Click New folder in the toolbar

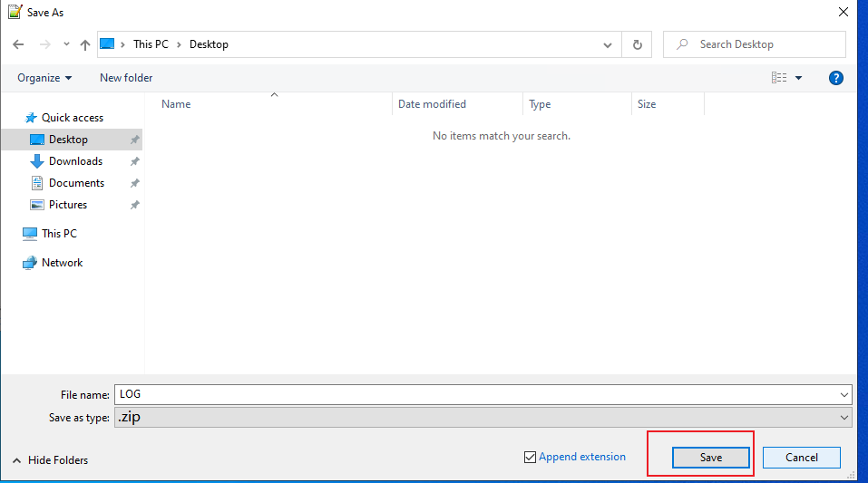tap(126, 78)
